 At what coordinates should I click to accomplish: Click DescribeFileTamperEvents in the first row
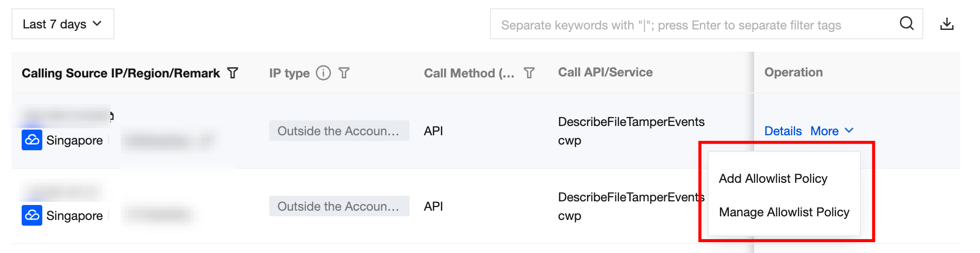(x=631, y=122)
